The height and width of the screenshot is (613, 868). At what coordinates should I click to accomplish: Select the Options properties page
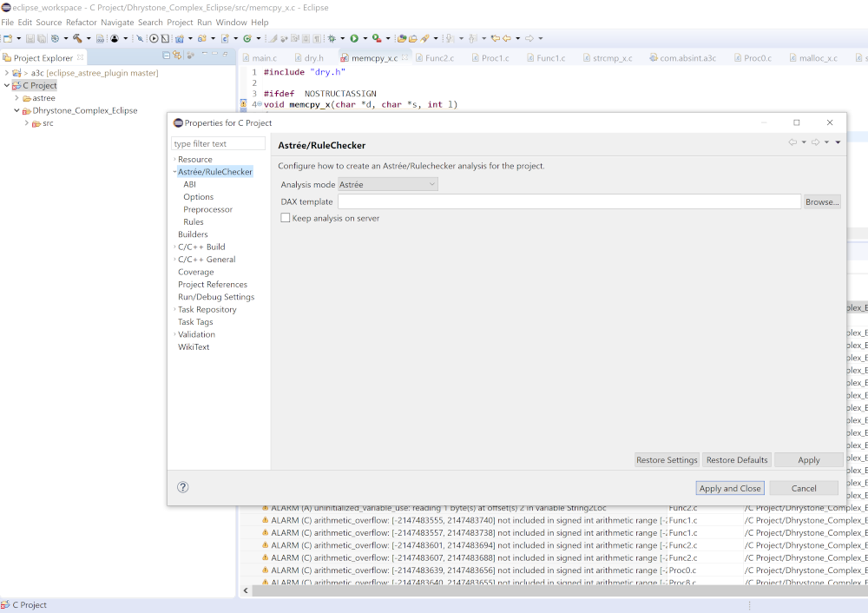click(x=198, y=196)
